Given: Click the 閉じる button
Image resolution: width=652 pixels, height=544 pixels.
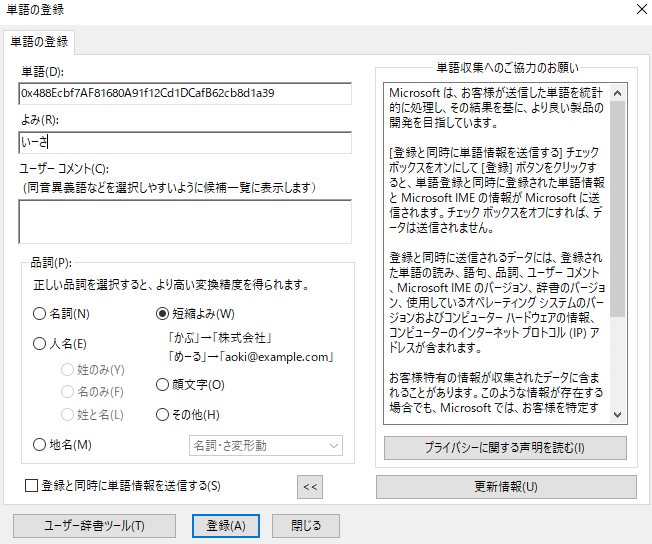Looking at the screenshot, I should click(x=306, y=525).
